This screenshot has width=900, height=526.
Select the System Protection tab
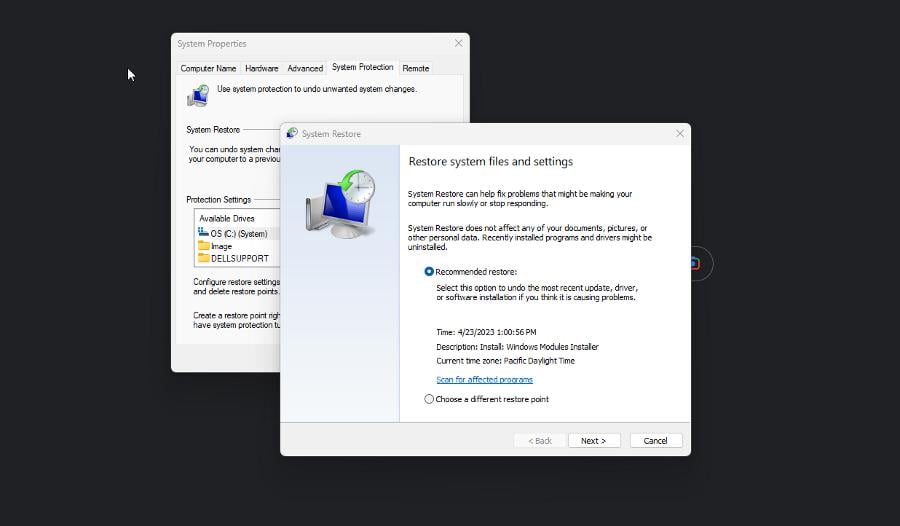[363, 67]
